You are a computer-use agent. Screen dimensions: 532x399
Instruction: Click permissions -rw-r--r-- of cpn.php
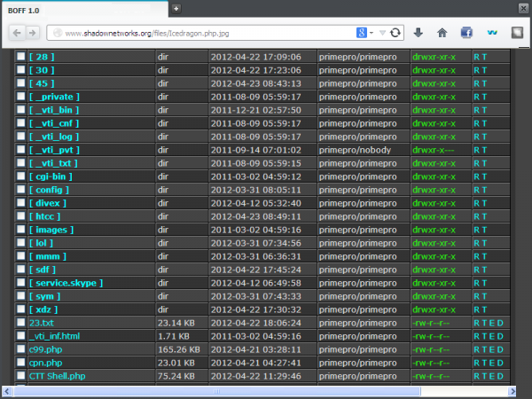pos(431,363)
